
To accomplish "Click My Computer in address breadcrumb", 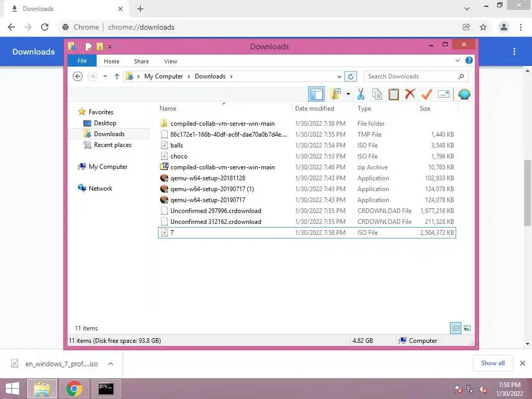I will 164,76.
